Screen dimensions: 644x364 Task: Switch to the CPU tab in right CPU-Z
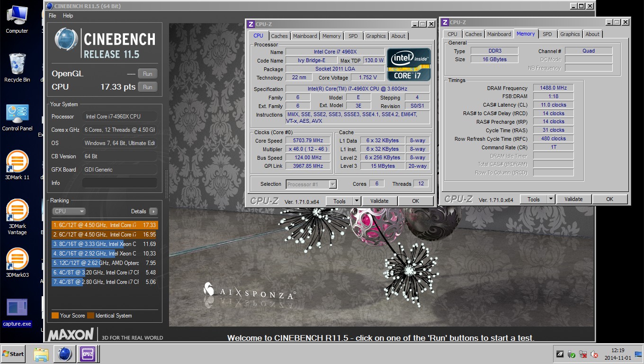[452, 34]
